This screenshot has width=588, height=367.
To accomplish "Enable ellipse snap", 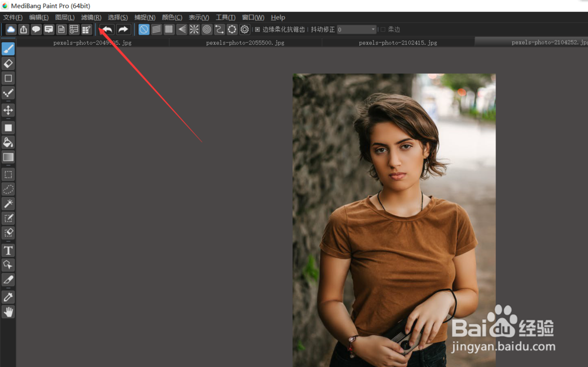I will [x=232, y=29].
